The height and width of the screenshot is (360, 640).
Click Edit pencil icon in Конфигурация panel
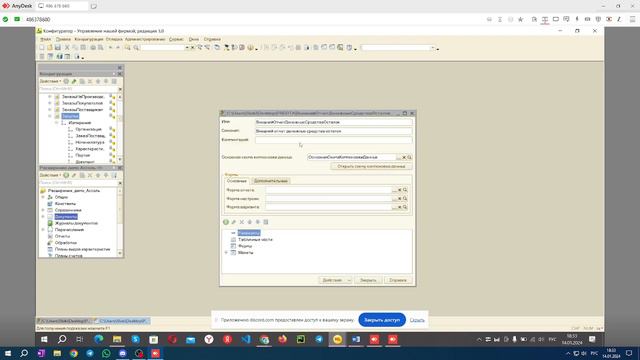(x=74, y=81)
